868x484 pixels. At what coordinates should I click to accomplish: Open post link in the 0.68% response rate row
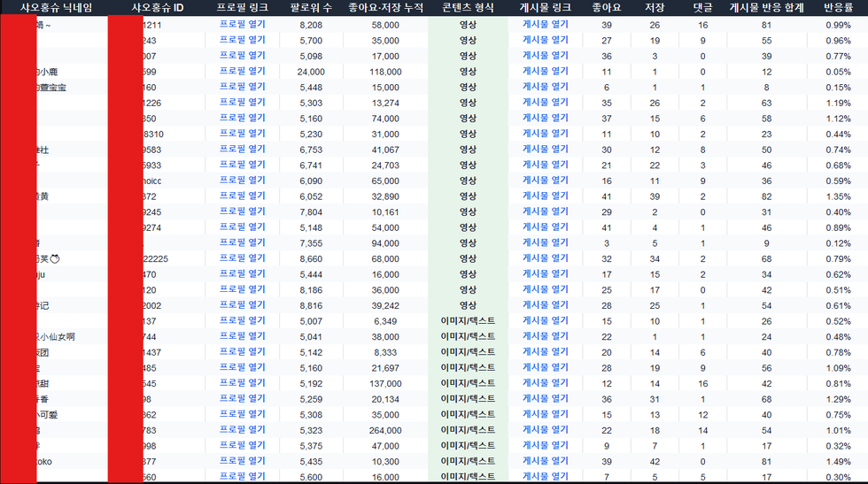546,165
